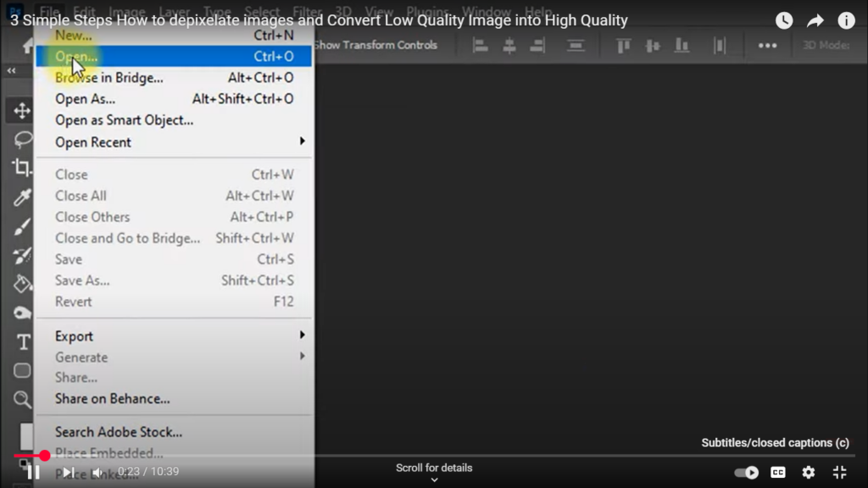Collapse the toolbar with the double-arrow chevron

(x=10, y=71)
